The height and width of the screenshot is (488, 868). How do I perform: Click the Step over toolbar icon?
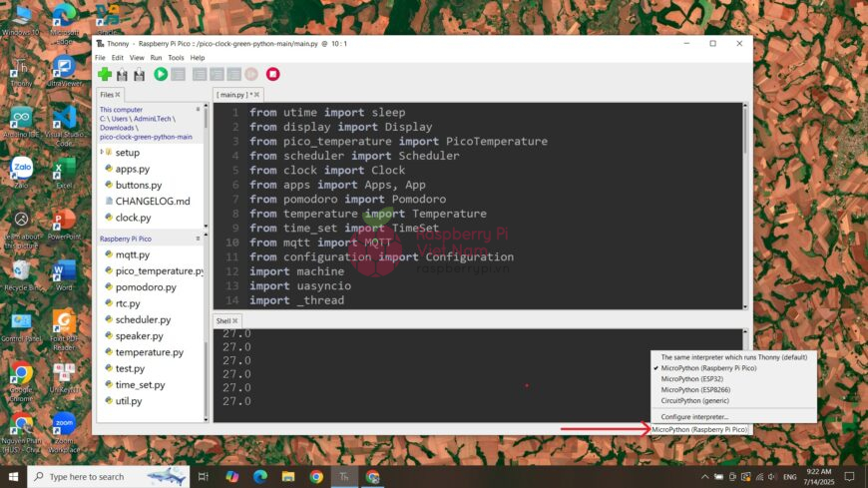pyautogui.click(x=200, y=75)
